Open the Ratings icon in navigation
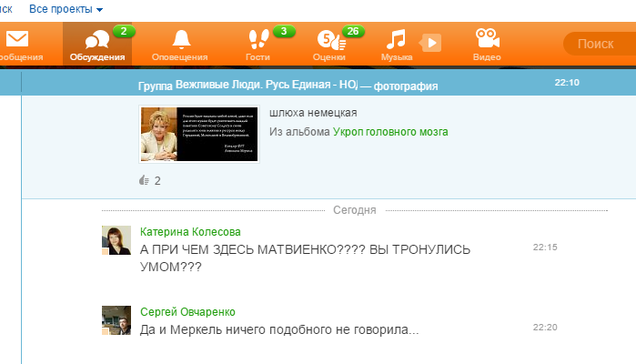The height and width of the screenshot is (364, 636). pyautogui.click(x=329, y=39)
